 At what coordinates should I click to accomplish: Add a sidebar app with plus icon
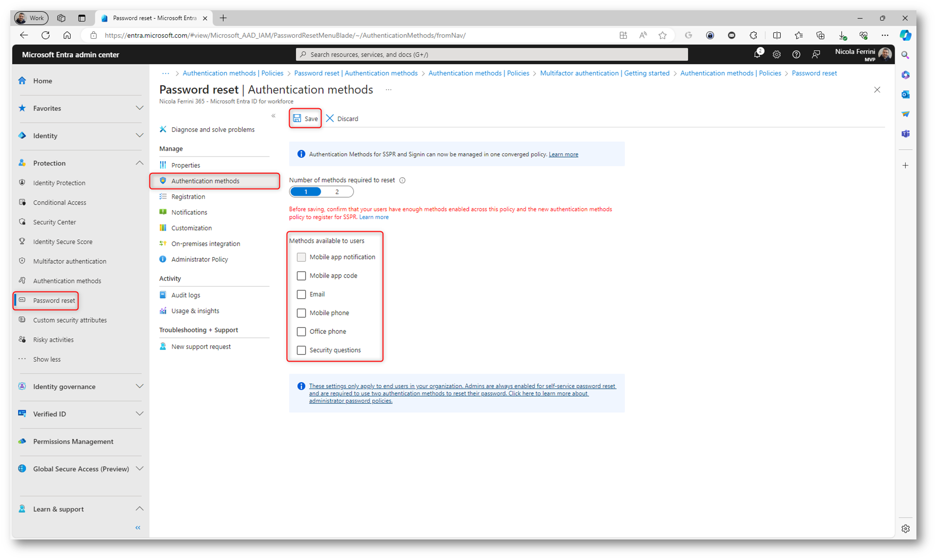(905, 165)
